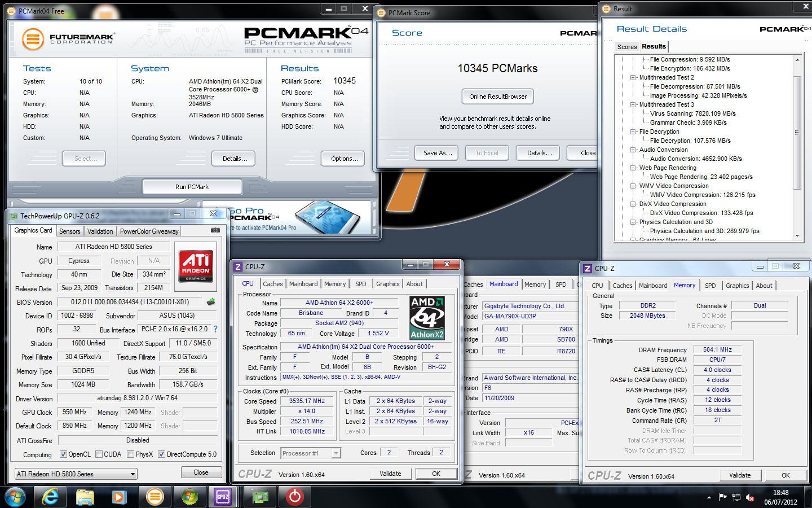
Task: Click the CPU-Z Memory window title icon
Action: pos(588,268)
